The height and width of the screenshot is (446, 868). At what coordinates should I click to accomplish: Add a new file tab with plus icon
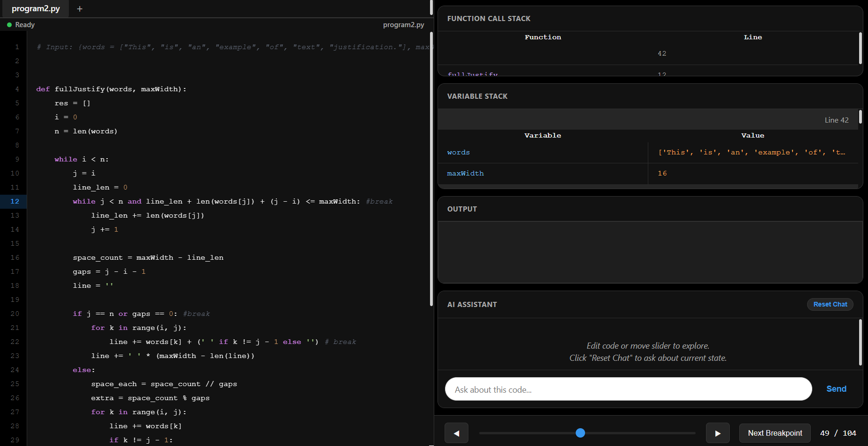point(80,9)
